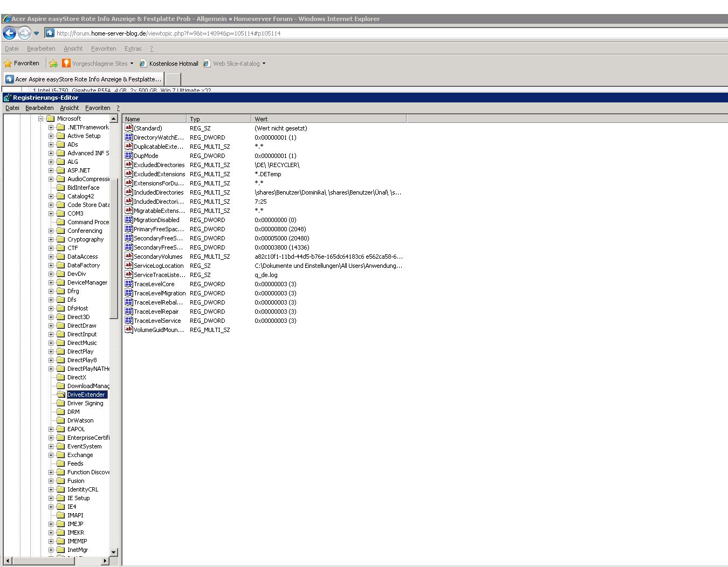Expand the Exchange key
This screenshot has height=567, width=728.
pyautogui.click(x=51, y=455)
